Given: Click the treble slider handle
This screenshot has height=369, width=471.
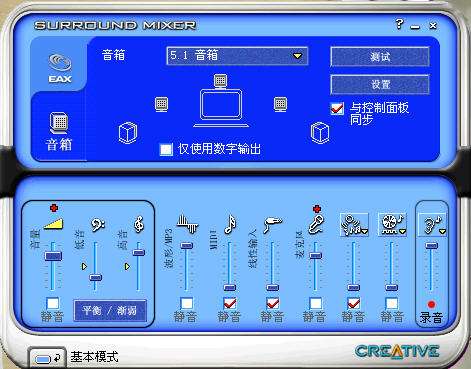Looking at the screenshot, I should click(139, 253).
